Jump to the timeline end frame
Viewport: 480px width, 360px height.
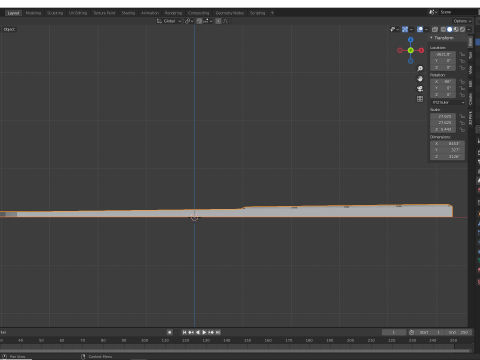point(218,332)
